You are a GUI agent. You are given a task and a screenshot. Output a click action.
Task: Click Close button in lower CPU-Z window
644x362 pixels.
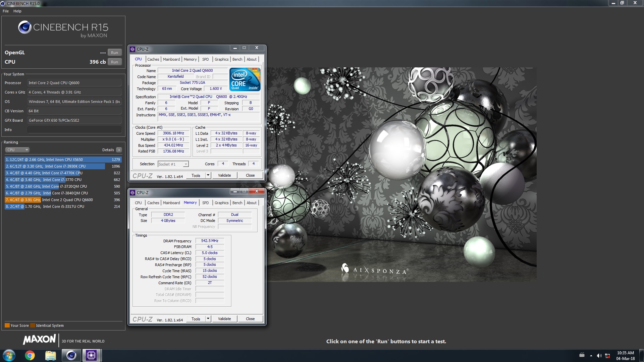tap(250, 319)
